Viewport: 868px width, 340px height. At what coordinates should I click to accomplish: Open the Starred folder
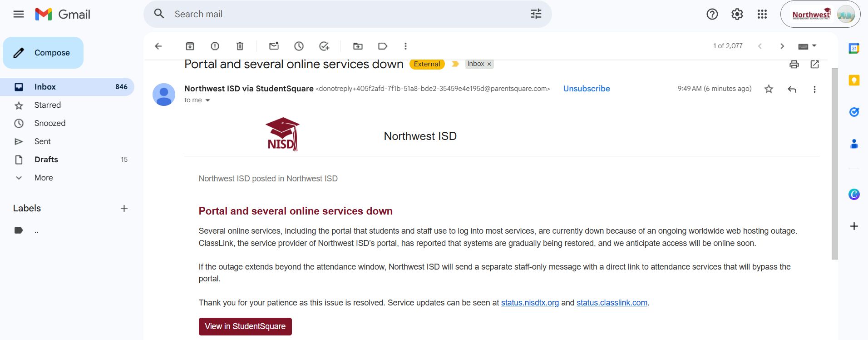(48, 105)
